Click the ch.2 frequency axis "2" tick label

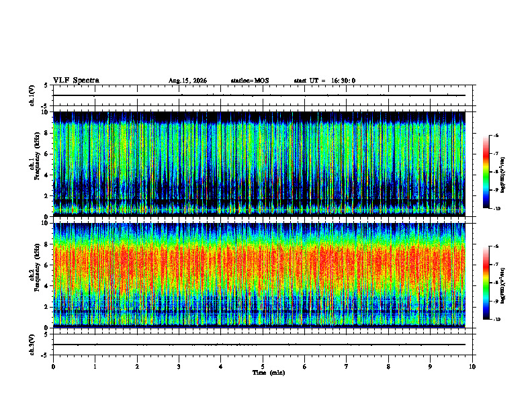click(47, 307)
